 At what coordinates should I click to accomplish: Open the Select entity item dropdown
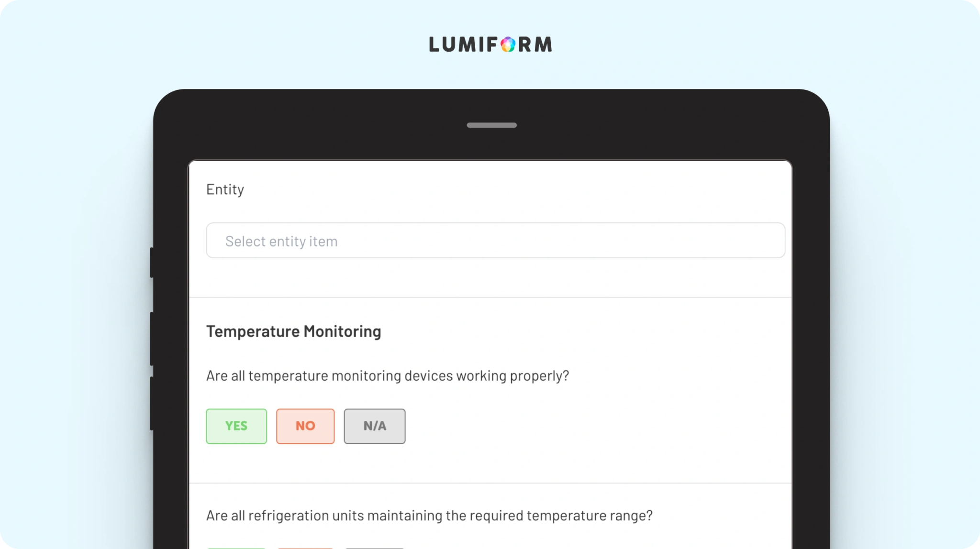coord(495,241)
